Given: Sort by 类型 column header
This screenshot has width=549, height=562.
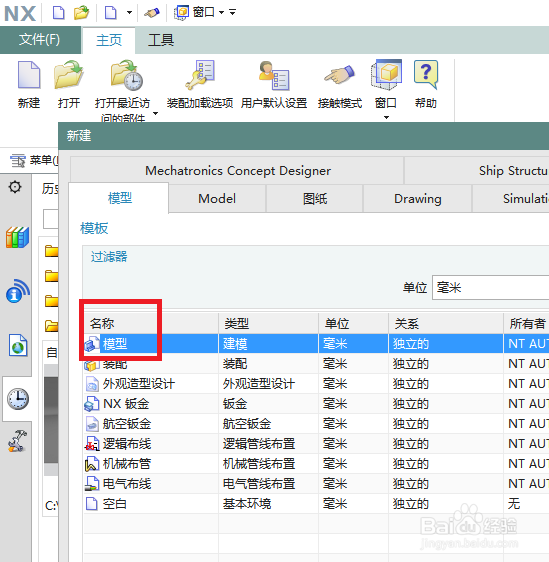Looking at the screenshot, I should point(268,324).
